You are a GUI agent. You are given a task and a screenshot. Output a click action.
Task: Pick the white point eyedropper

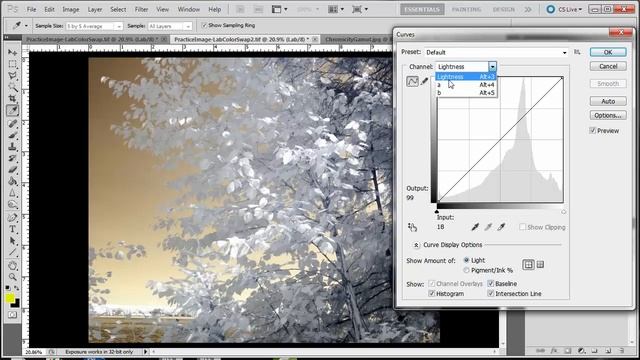501,227
